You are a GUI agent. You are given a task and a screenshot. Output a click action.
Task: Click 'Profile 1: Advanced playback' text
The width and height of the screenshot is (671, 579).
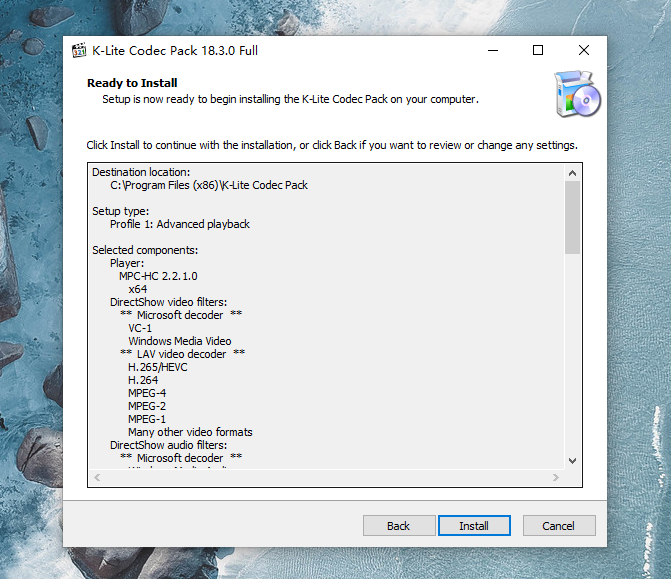[x=180, y=224]
